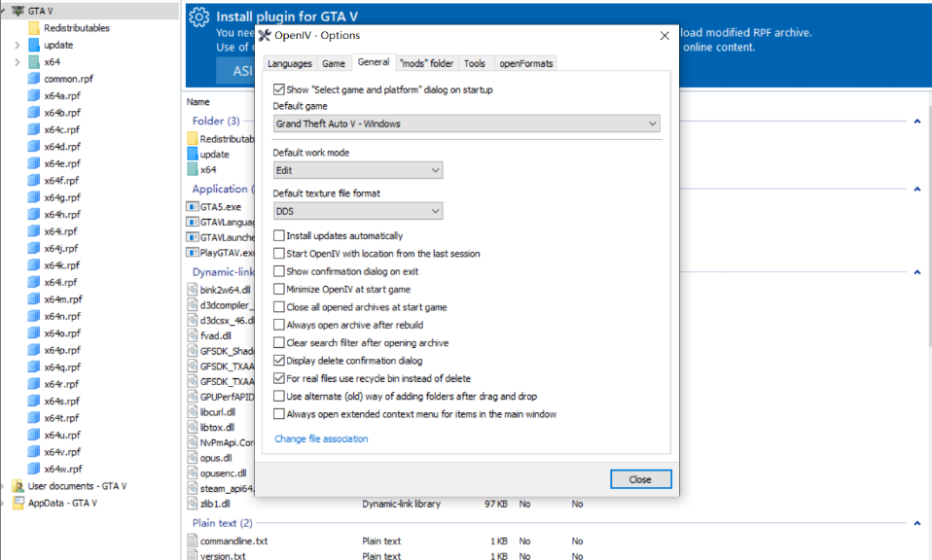Click Change file association link
Image resolution: width=932 pixels, height=560 pixels.
[x=321, y=438]
